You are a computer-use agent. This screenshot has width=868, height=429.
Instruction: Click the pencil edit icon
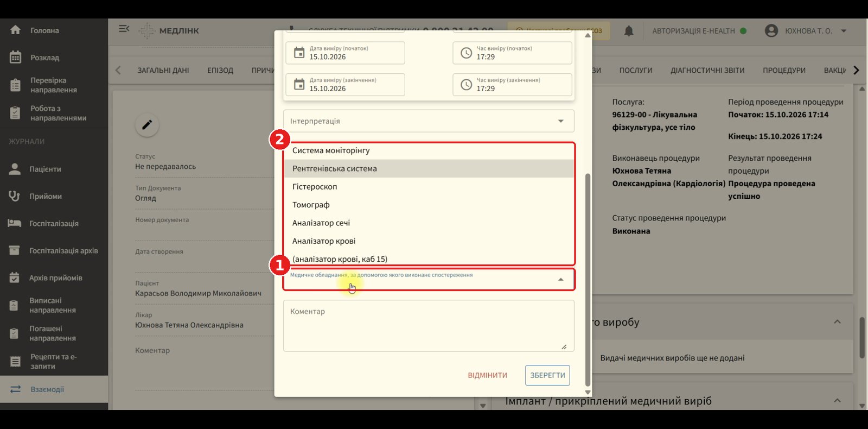point(147,125)
